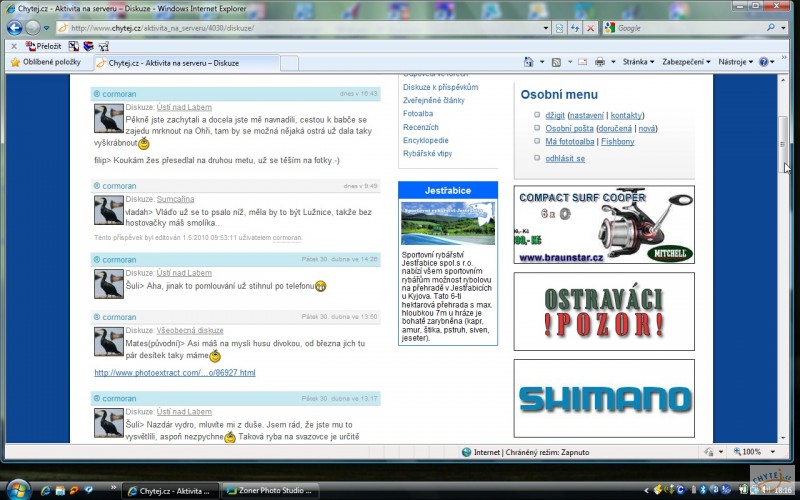Image resolution: width=800 pixels, height=500 pixels.
Task: Click the chytej.cz address bar URL field
Action: click(298, 28)
